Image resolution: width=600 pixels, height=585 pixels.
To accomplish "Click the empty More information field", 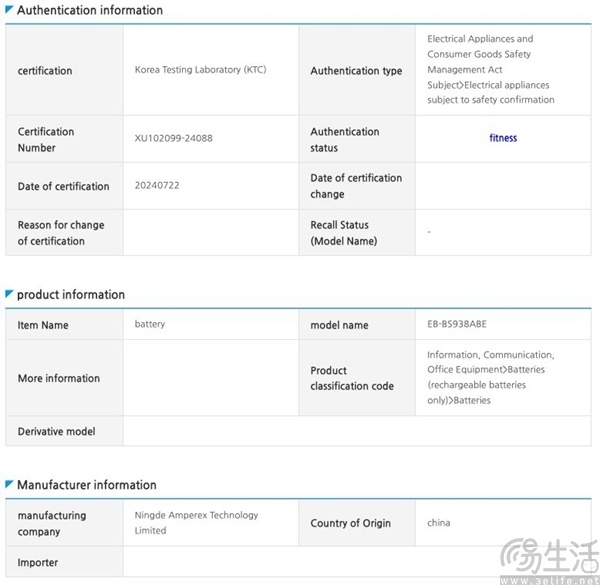I will pos(210,378).
